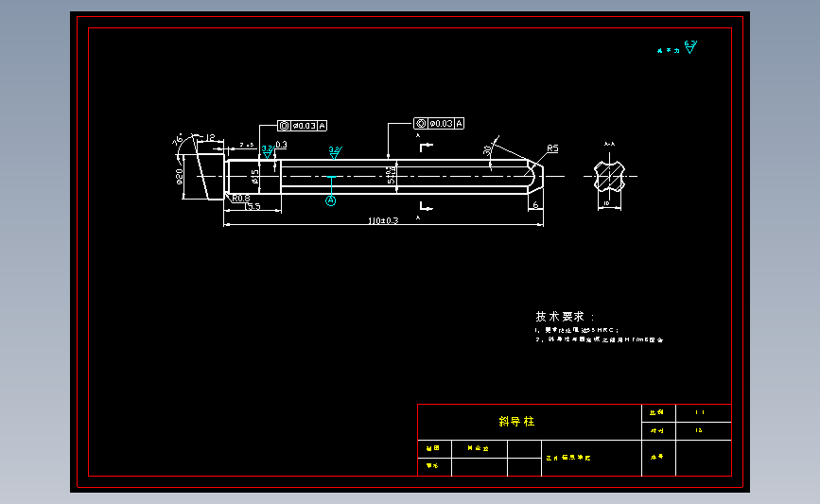This screenshot has width=820, height=504.
Task: Select the 0.3 dimension text near the head
Action: coord(281,145)
